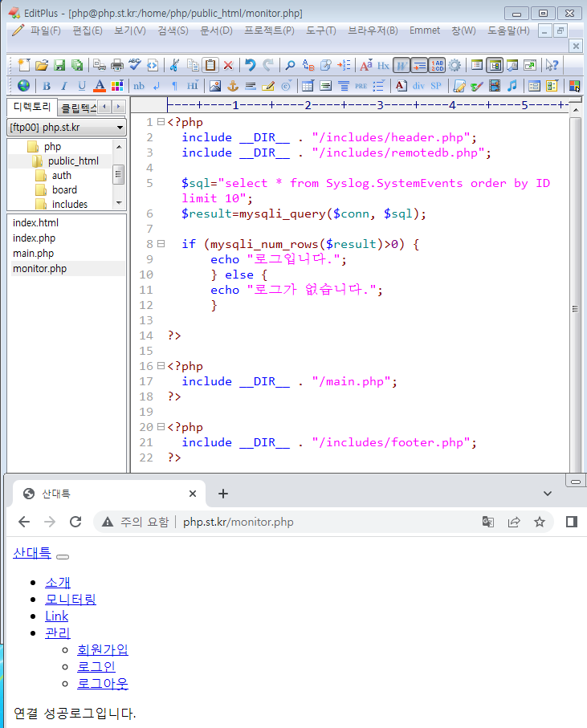Image resolution: width=587 pixels, height=728 pixels.
Task: Click the div tag button
Action: (418, 85)
